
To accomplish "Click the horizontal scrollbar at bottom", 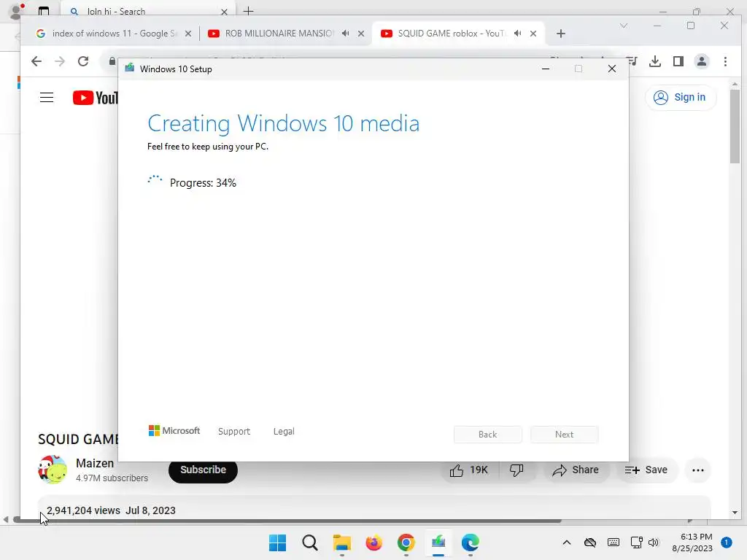I will point(287,520).
